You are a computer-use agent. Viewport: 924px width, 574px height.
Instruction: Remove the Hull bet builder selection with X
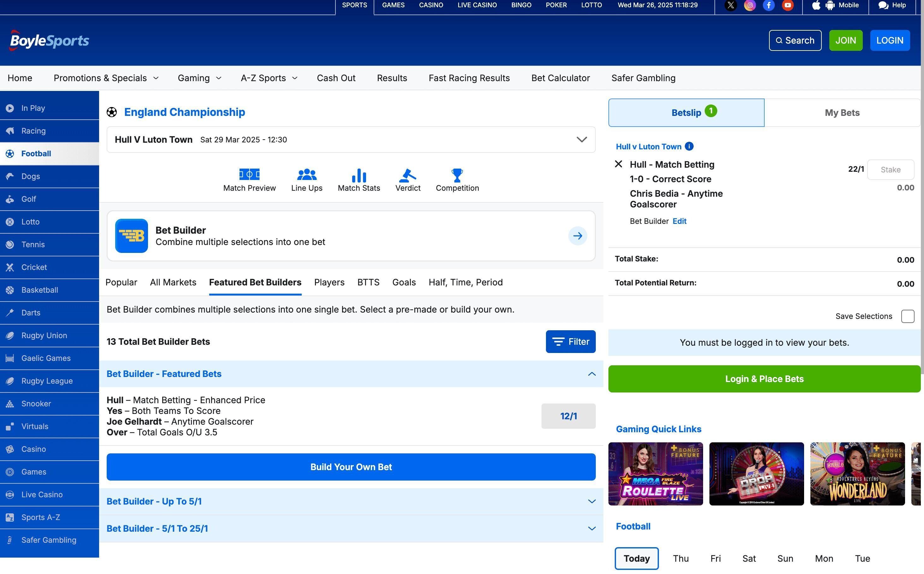[x=618, y=164]
